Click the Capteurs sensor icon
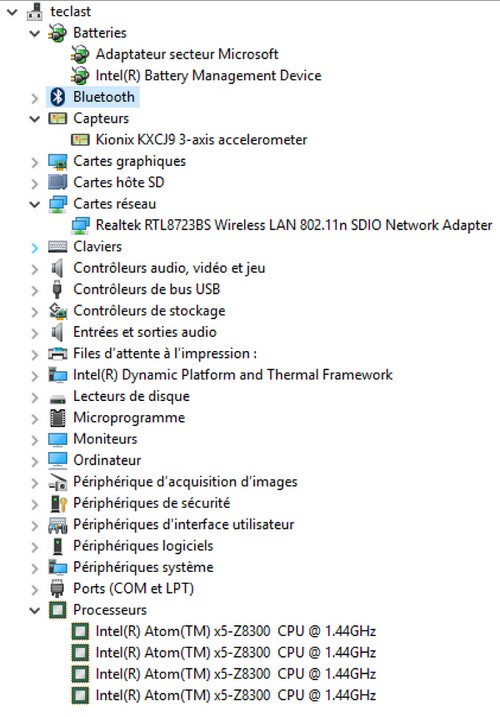 (58, 119)
